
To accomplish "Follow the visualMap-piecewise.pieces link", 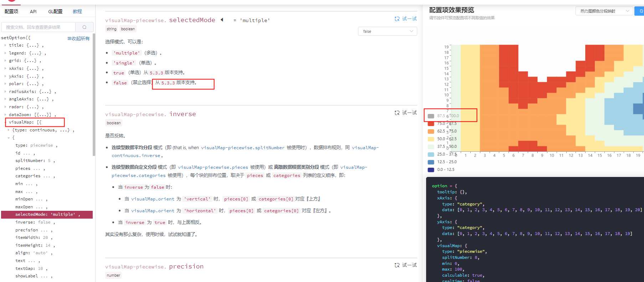I will pyautogui.click(x=213, y=167).
